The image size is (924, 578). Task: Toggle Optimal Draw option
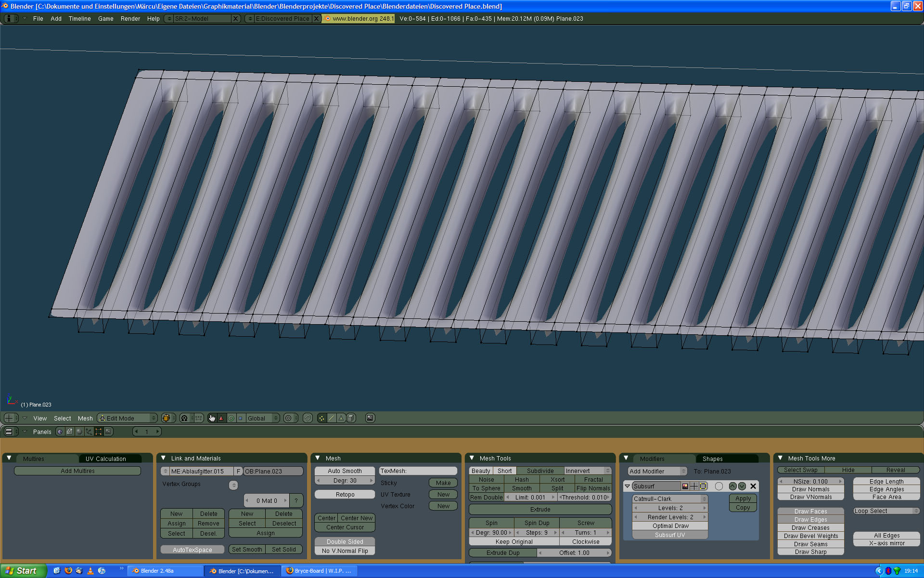[x=670, y=526]
